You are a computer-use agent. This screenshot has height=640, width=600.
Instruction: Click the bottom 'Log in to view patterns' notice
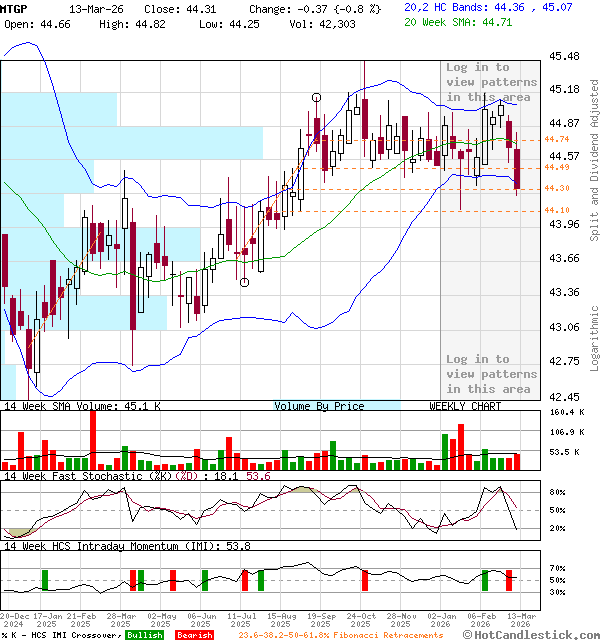pyautogui.click(x=477, y=373)
